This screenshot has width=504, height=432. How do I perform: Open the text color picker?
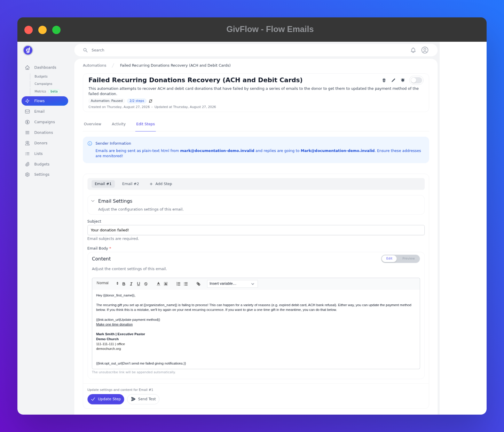(x=158, y=284)
